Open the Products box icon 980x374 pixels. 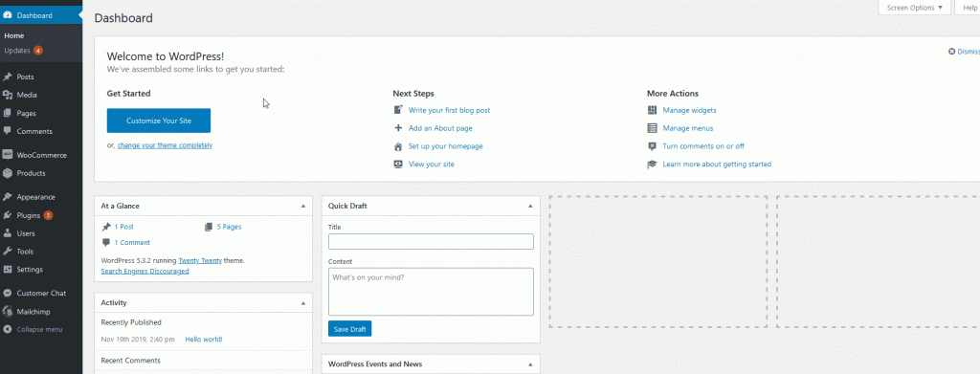click(x=8, y=173)
